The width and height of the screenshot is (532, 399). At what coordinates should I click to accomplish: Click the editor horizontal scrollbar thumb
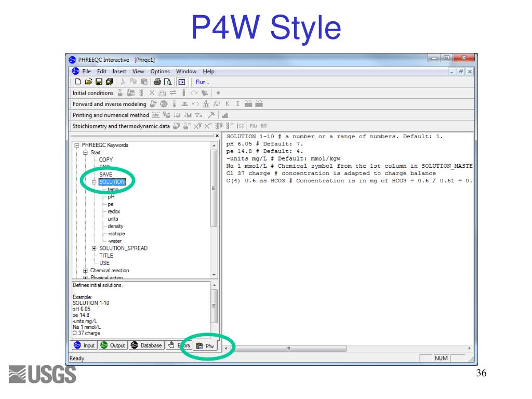tap(288, 349)
